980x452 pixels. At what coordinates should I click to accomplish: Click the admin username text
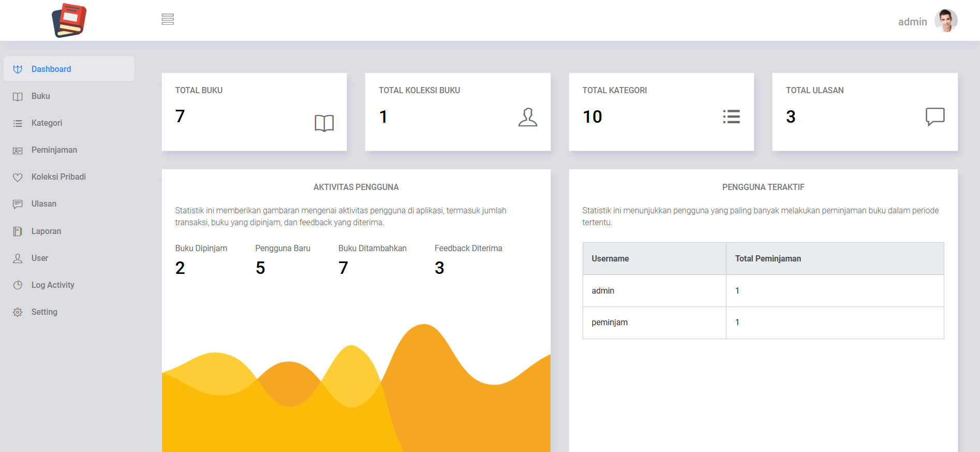(912, 22)
